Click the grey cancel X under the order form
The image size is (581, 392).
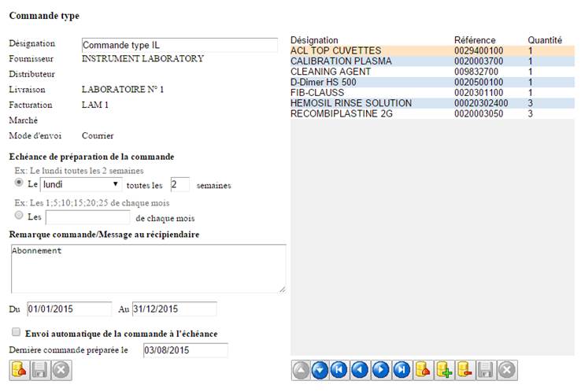(61, 370)
